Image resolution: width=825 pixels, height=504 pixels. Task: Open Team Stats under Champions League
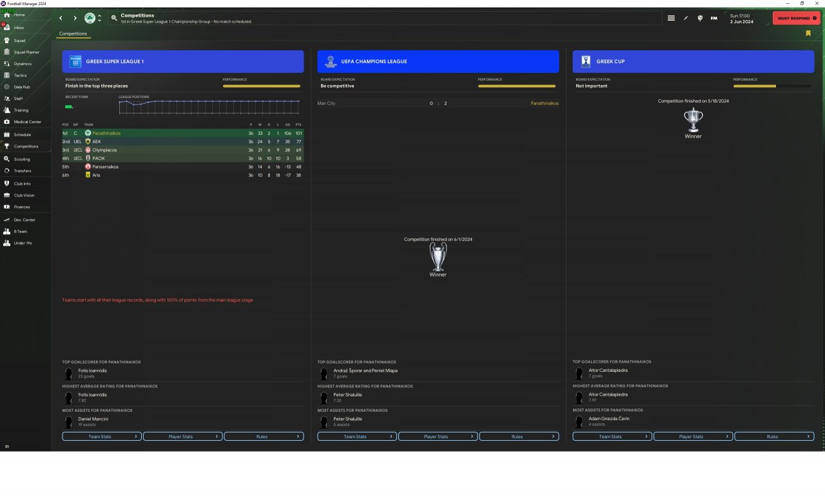click(x=357, y=436)
